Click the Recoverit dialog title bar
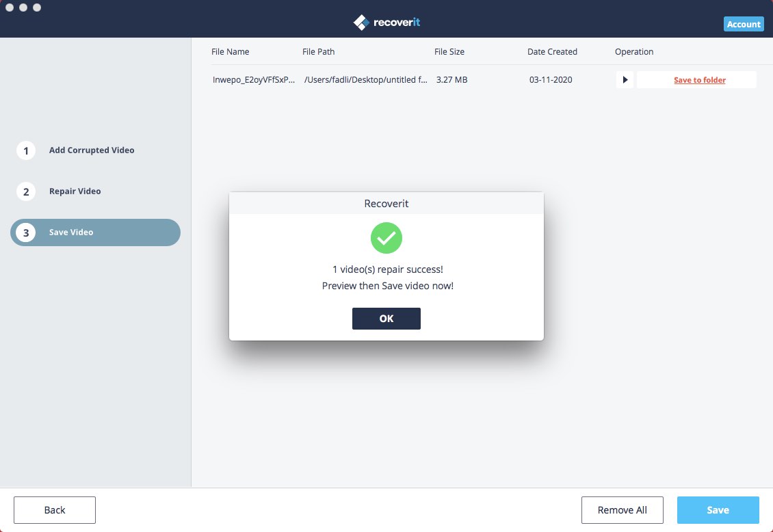773x532 pixels. point(386,204)
